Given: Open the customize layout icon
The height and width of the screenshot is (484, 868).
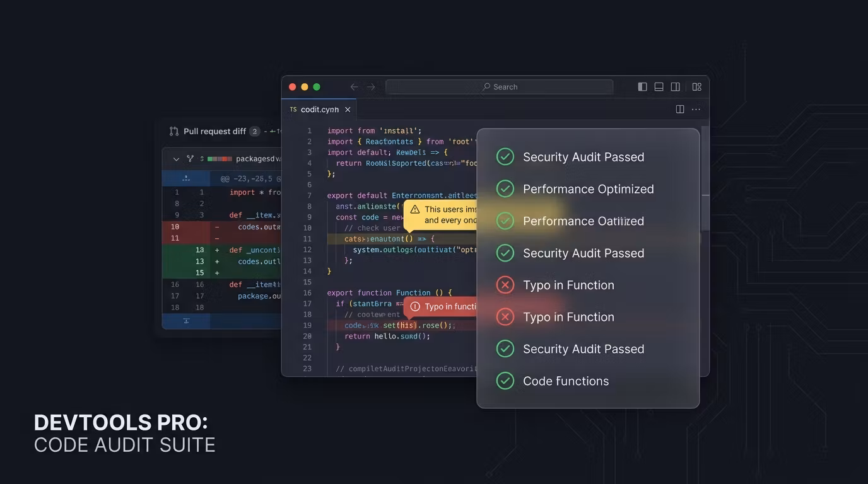Looking at the screenshot, I should click(697, 87).
